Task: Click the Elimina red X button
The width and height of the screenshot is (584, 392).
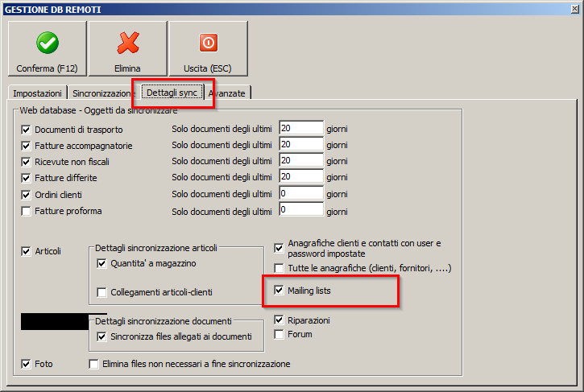Action: (x=128, y=49)
